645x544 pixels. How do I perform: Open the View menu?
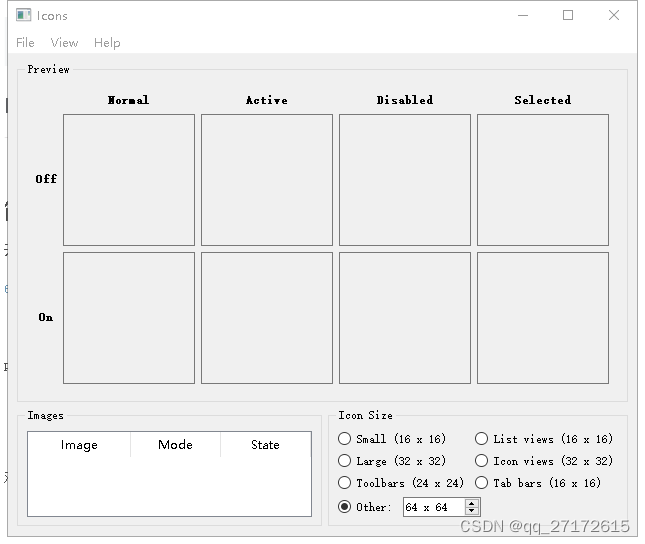pyautogui.click(x=64, y=43)
